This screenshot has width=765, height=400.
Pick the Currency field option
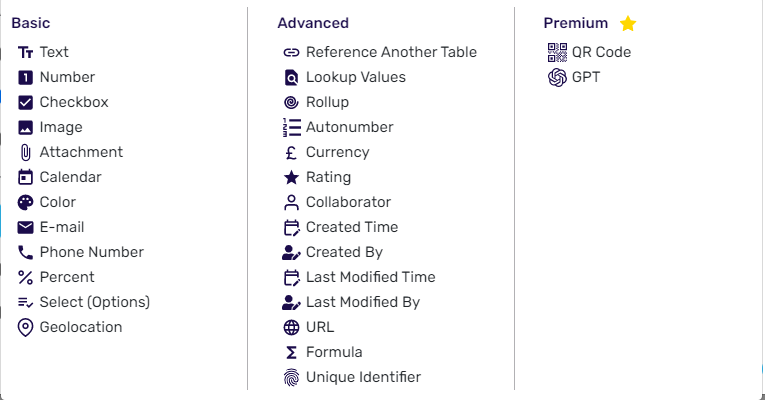326,152
